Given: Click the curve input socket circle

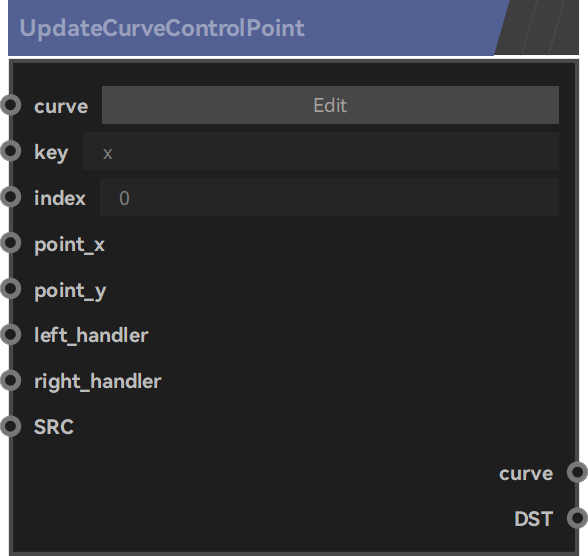Looking at the screenshot, I should point(10,105).
